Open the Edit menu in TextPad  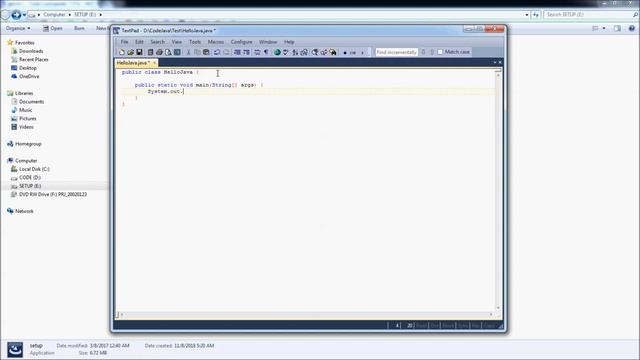[x=139, y=42]
